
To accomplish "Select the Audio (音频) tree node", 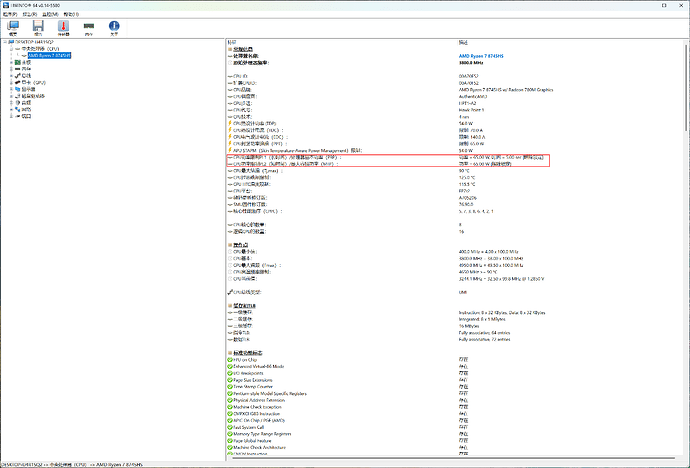I will pyautogui.click(x=26, y=102).
